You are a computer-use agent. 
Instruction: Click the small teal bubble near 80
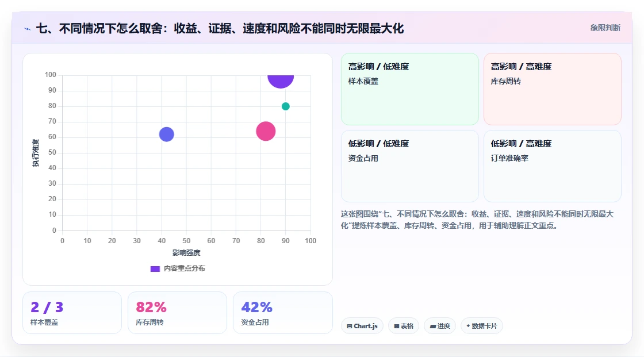tap(285, 106)
